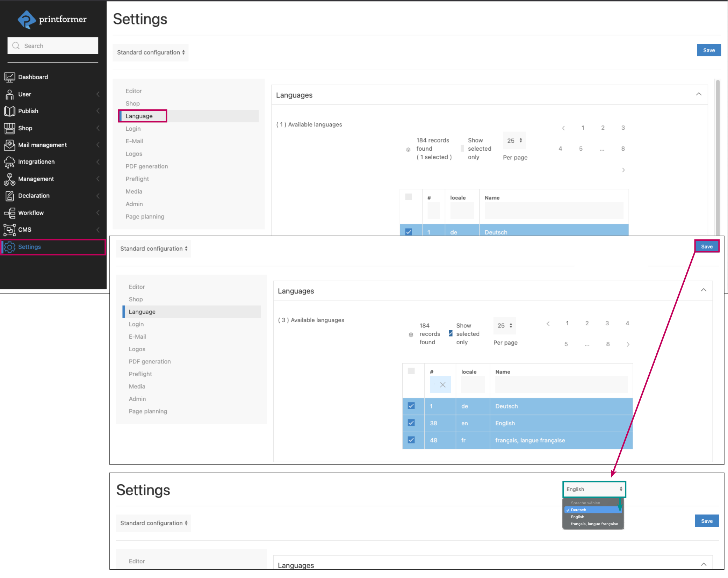Toggle Show selected only checkbox
This screenshot has height=578, width=728.
(451, 334)
